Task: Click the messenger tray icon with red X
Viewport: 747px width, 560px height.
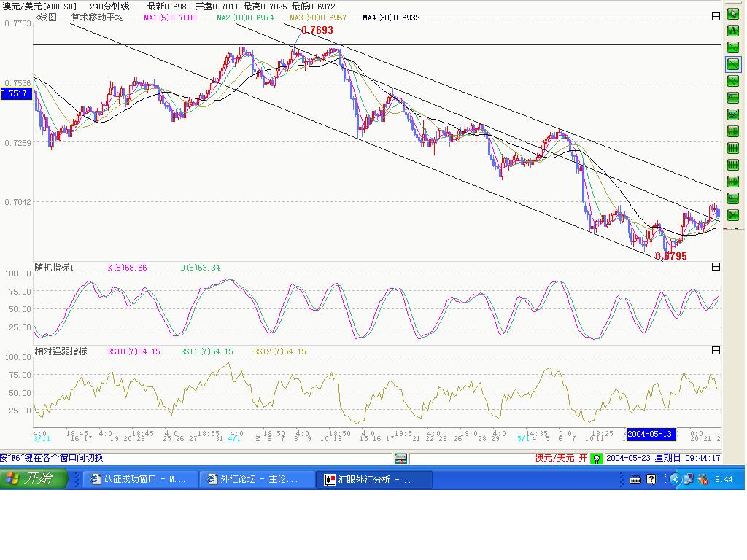Action: click(703, 480)
